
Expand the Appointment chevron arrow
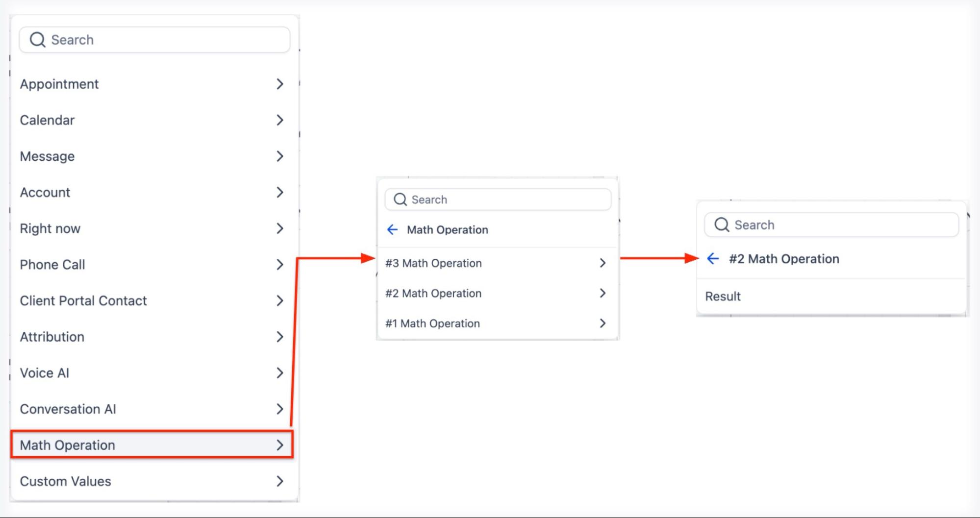[280, 84]
